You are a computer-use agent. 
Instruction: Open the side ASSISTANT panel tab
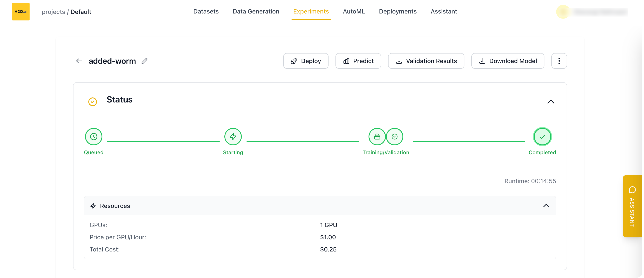pos(632,206)
